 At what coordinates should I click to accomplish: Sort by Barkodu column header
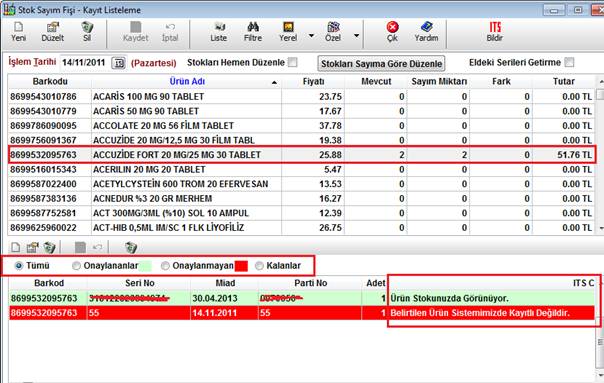tap(50, 82)
